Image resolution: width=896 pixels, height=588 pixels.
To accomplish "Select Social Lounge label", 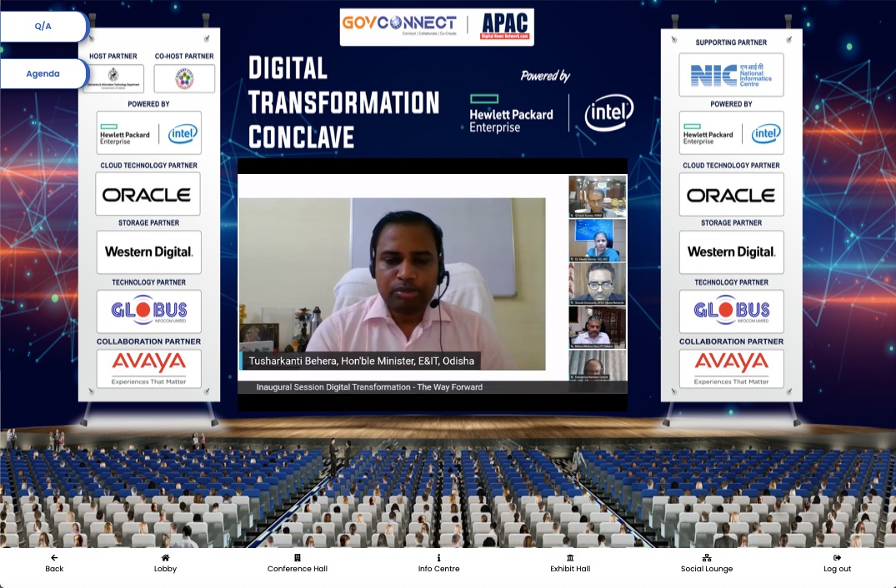I will (707, 569).
